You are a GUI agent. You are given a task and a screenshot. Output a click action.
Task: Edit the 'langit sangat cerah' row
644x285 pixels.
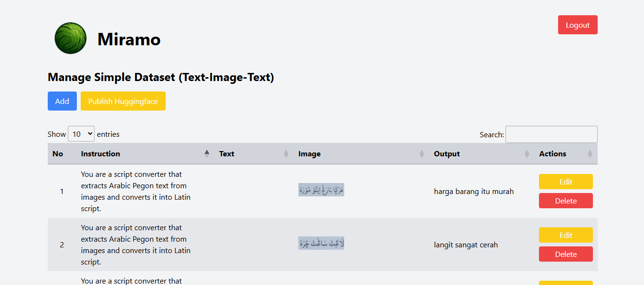(x=566, y=235)
